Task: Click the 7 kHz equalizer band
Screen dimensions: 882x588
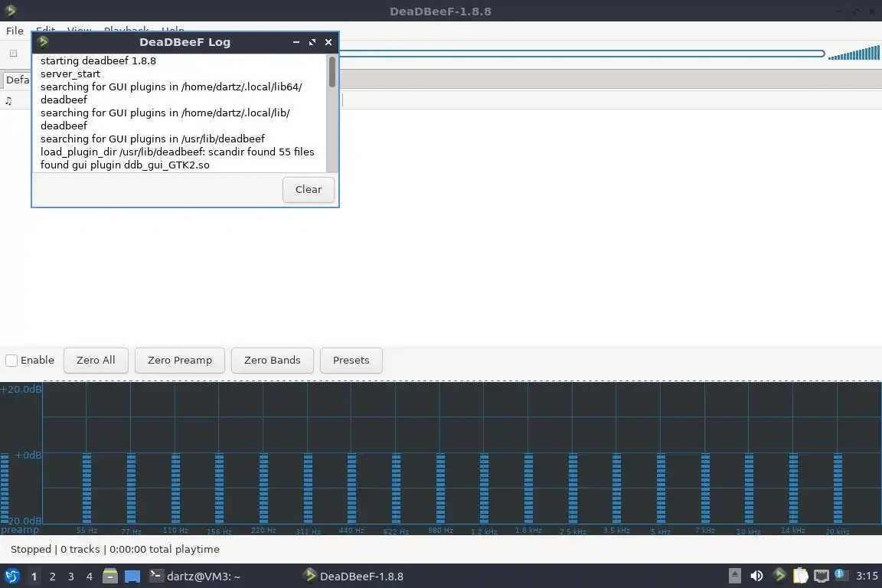Action: [x=705, y=488]
